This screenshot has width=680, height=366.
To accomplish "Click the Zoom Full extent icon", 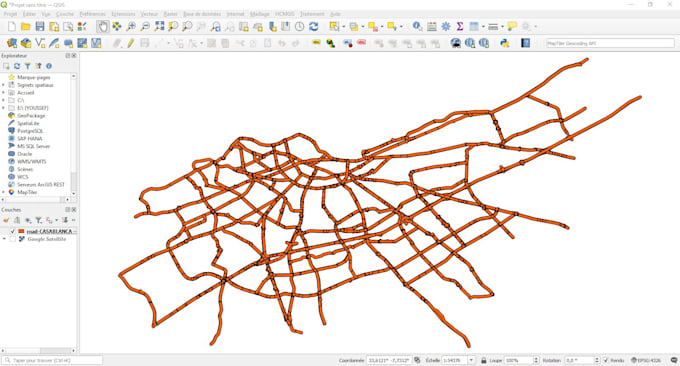I will [159, 27].
